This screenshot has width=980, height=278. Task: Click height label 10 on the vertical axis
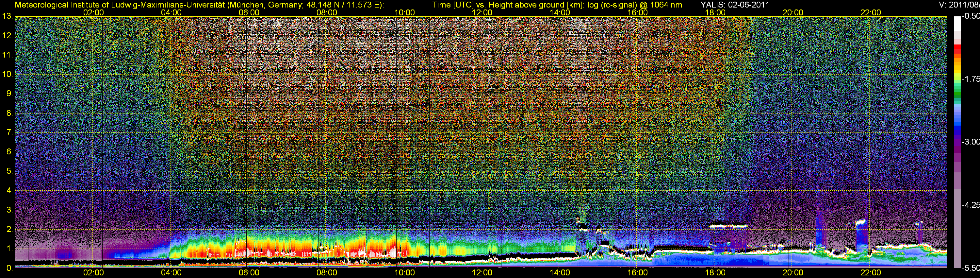(7, 74)
